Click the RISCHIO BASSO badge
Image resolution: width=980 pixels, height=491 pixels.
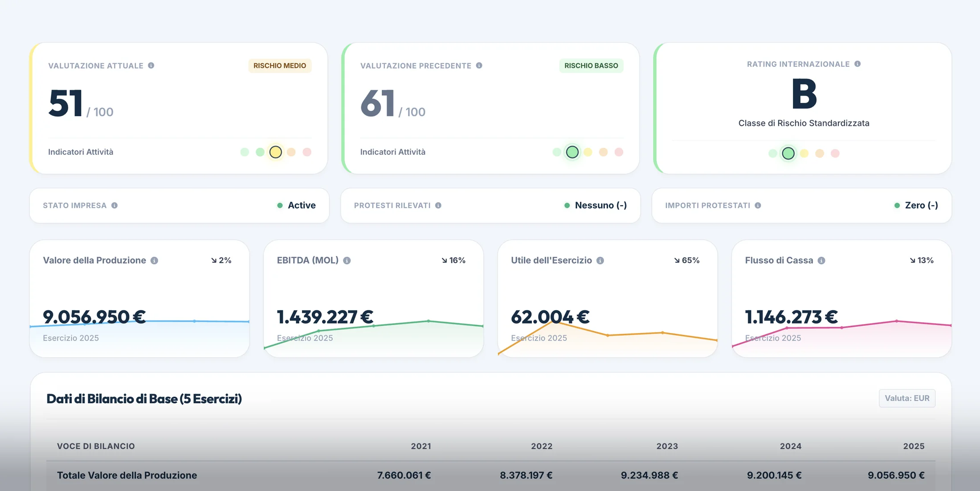[591, 65]
